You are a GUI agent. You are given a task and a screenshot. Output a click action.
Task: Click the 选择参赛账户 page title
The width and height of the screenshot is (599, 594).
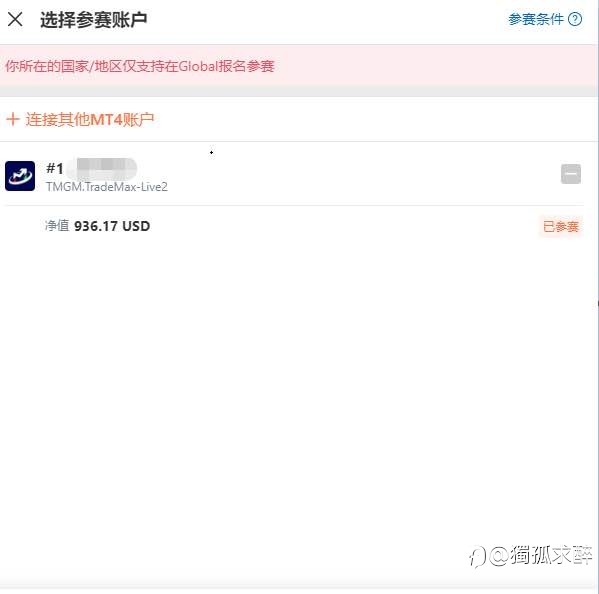click(94, 19)
